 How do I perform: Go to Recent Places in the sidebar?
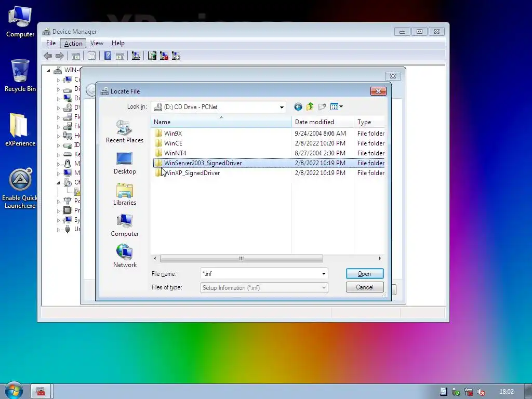pos(125,131)
